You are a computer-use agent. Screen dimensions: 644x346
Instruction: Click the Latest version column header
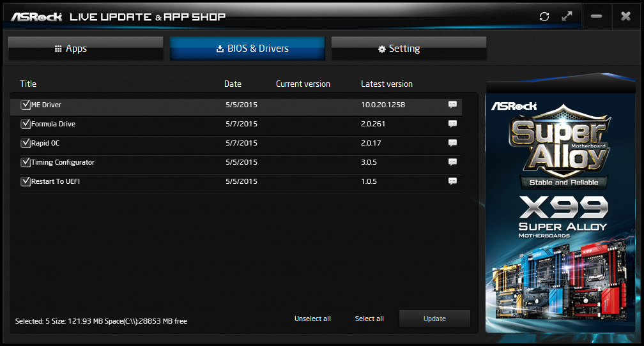click(387, 84)
